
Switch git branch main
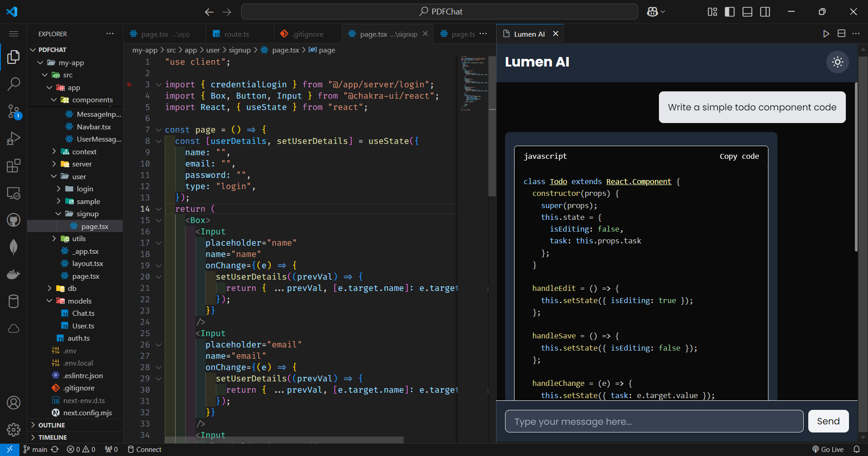pos(35,449)
